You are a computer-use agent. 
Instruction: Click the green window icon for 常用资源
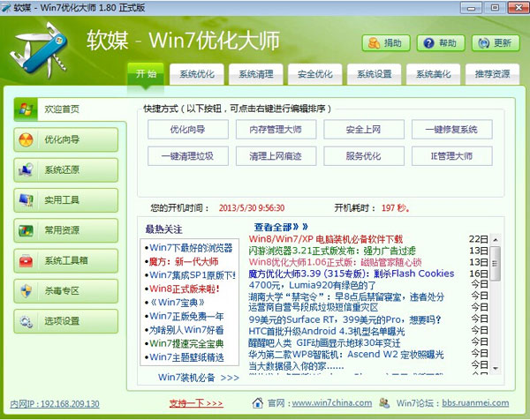(26, 230)
